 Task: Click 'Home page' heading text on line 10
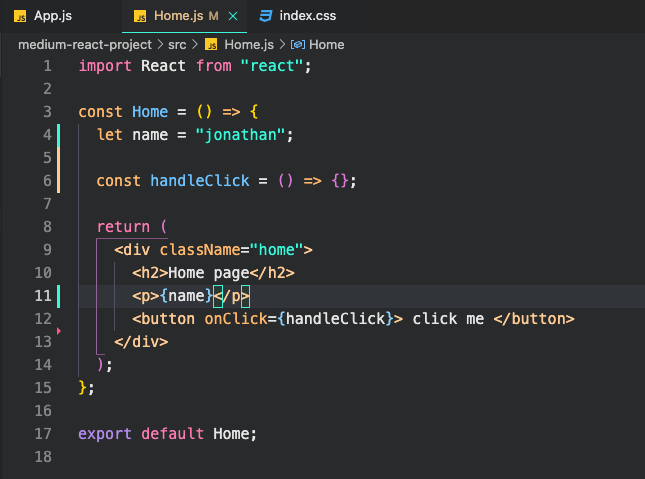coord(209,273)
